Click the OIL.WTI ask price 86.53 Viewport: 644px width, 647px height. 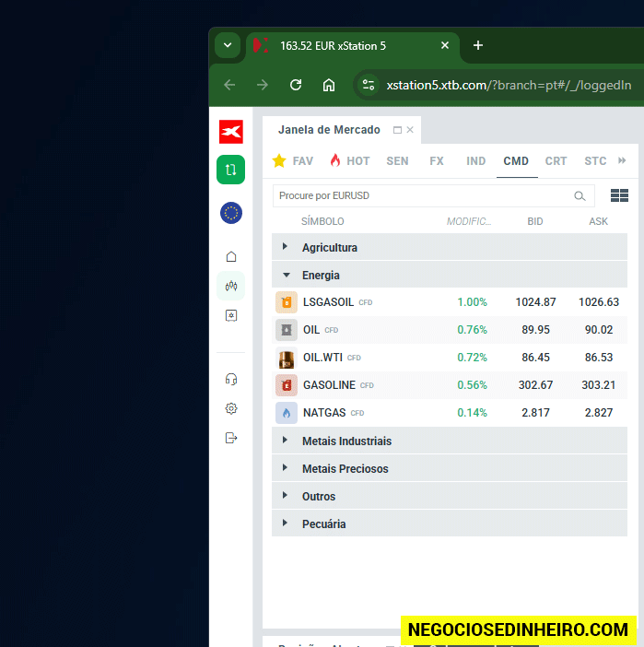point(599,358)
